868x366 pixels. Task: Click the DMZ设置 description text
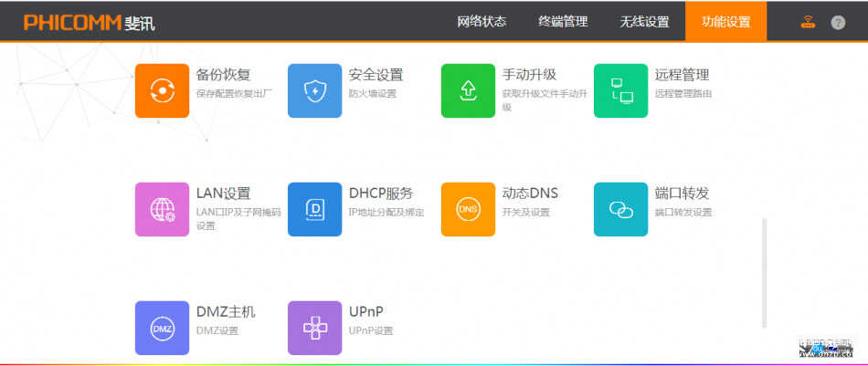point(217,331)
